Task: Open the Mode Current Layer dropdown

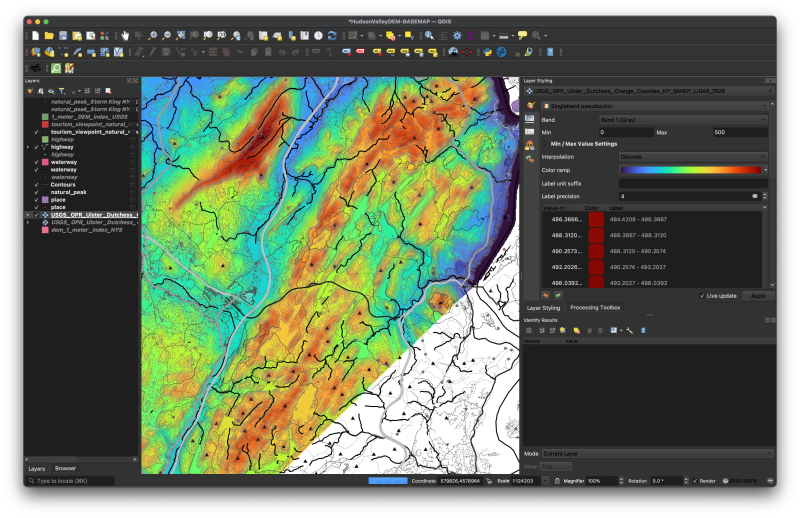Action: click(657, 454)
